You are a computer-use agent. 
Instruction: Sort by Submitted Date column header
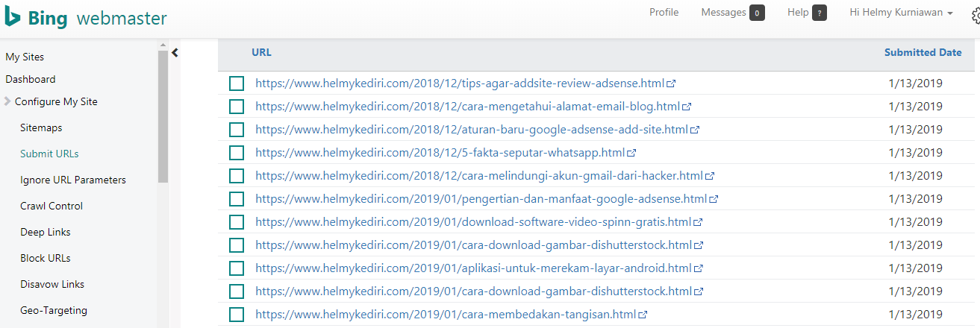pyautogui.click(x=923, y=52)
